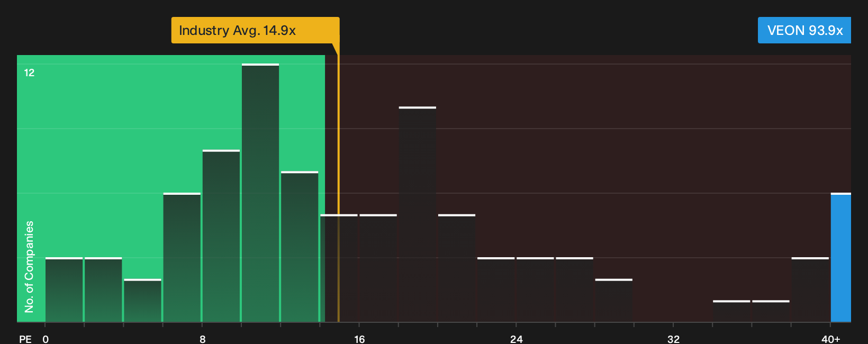Click the x-axis label 40+
Viewport: 868px width, 344px height.
click(x=831, y=339)
